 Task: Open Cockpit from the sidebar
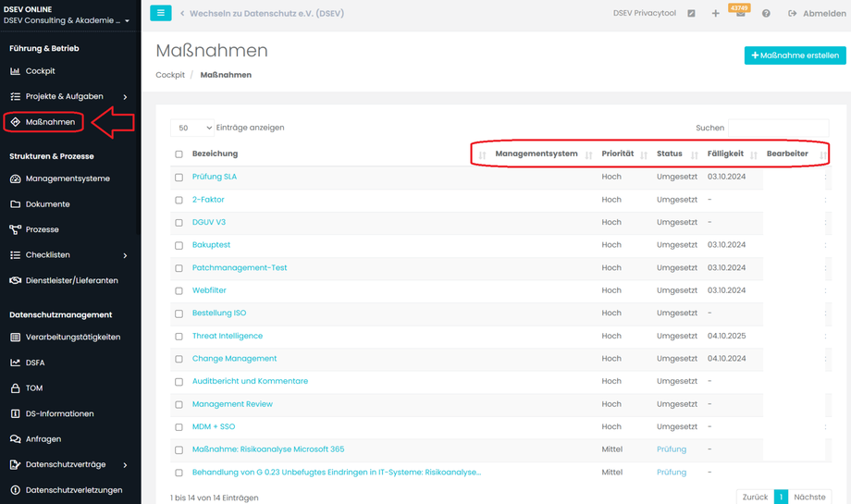40,71
